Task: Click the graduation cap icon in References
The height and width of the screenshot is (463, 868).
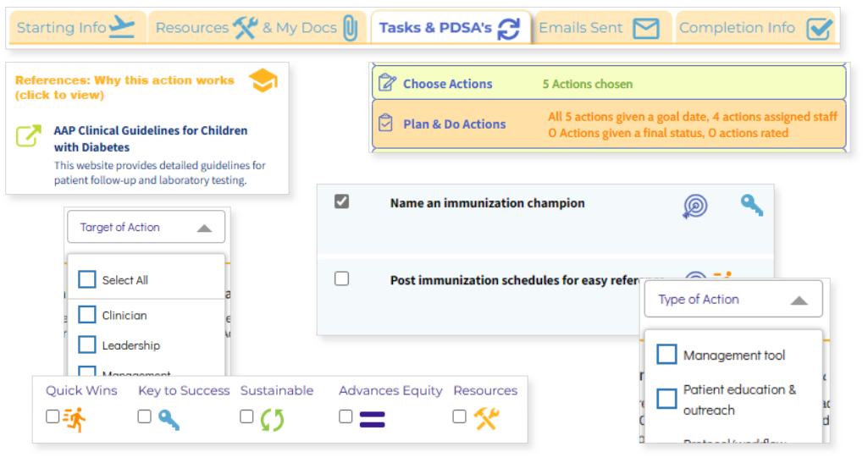Action: click(263, 80)
